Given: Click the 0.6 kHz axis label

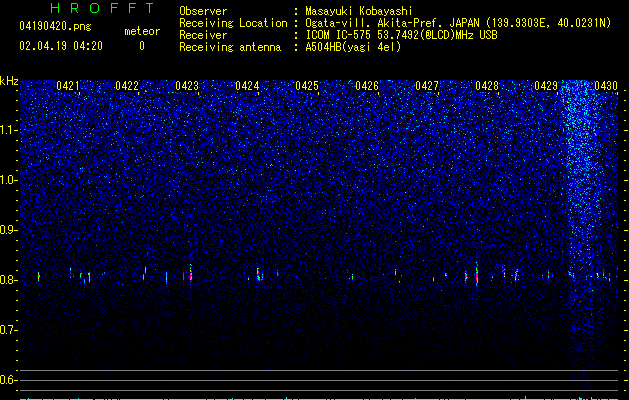Looking at the screenshot, I should (x=8, y=380).
